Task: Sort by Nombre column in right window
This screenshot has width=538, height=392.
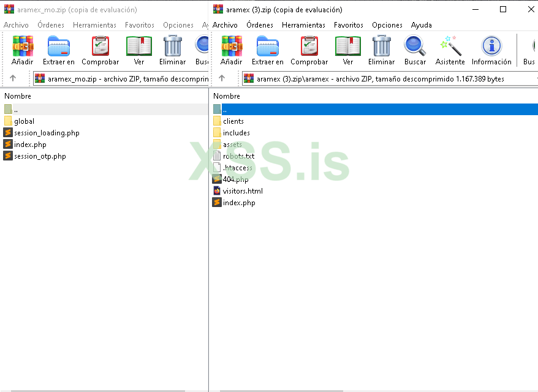Action: (227, 96)
